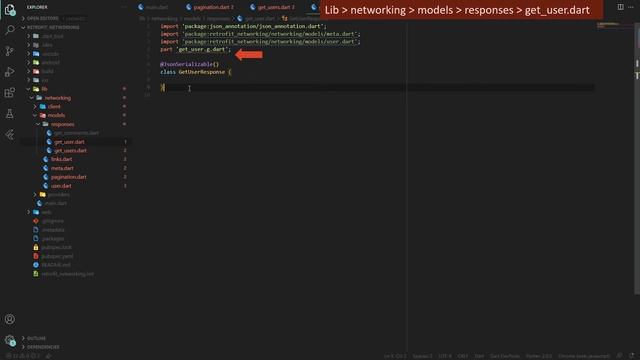Open editor More Actions ellipsis
The width and height of the screenshot is (640, 360).
[x=631, y=7]
